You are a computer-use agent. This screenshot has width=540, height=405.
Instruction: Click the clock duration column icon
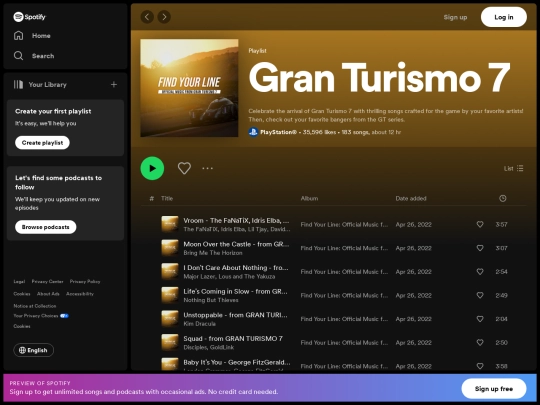(503, 198)
